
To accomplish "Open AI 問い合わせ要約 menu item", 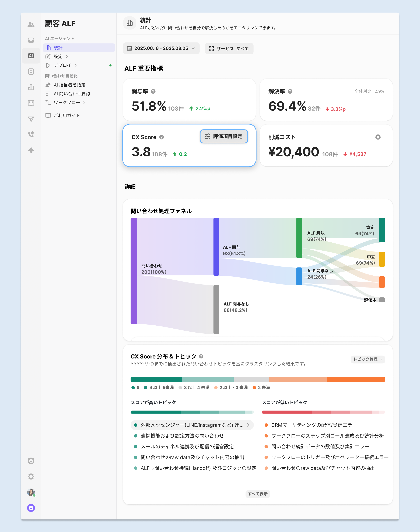I will (72, 94).
